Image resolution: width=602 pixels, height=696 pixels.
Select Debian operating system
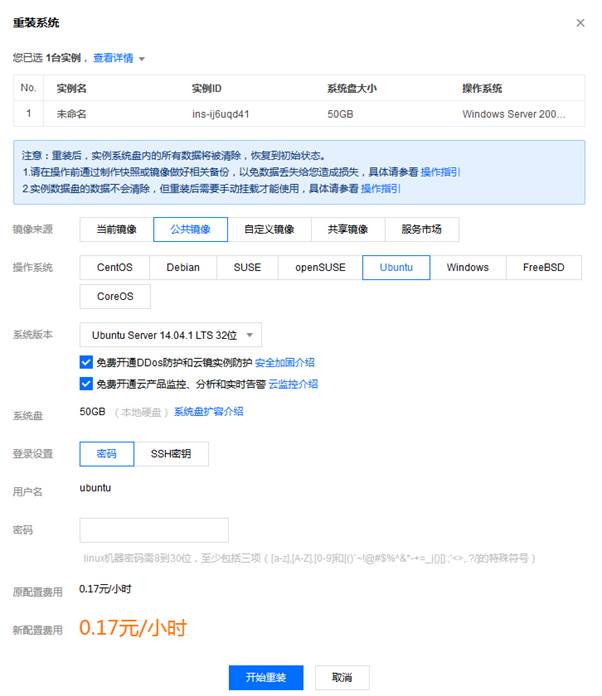point(183,267)
